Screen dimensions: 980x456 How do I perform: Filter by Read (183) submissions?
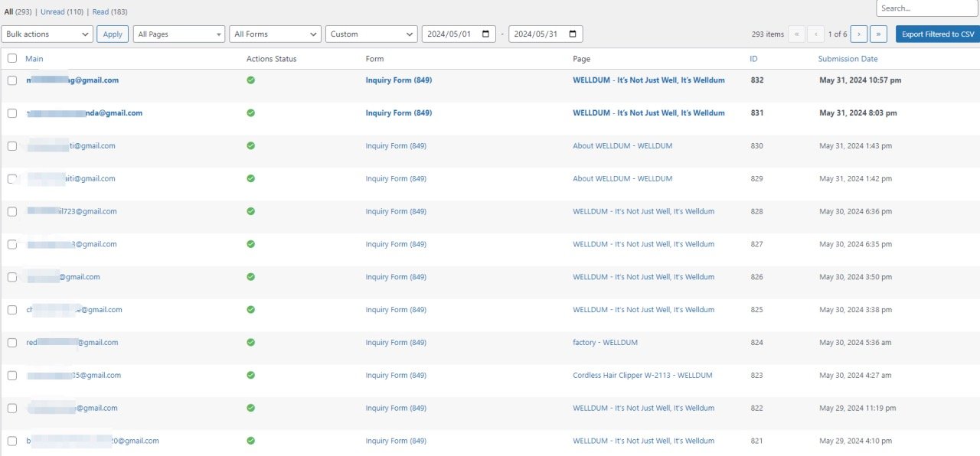tap(110, 11)
